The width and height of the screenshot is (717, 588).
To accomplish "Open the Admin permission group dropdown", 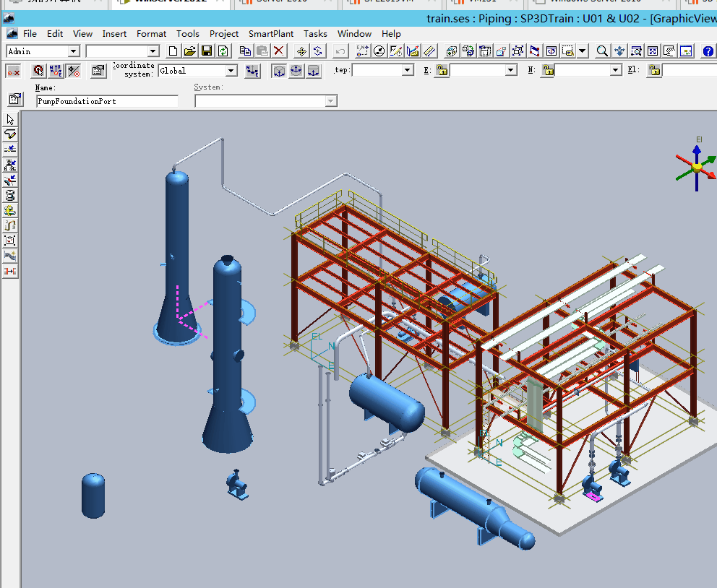I will (73, 51).
